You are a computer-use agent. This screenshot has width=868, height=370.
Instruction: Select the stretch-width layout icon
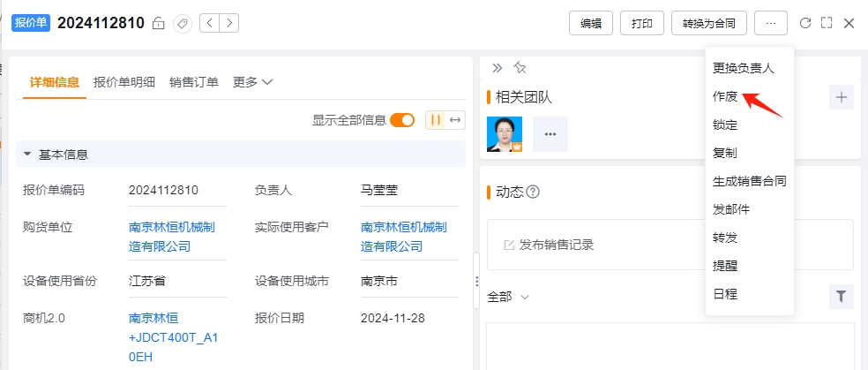(455, 120)
